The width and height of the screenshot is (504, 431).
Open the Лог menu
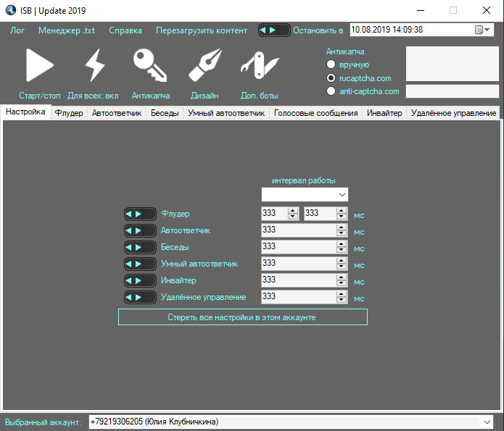point(17,30)
